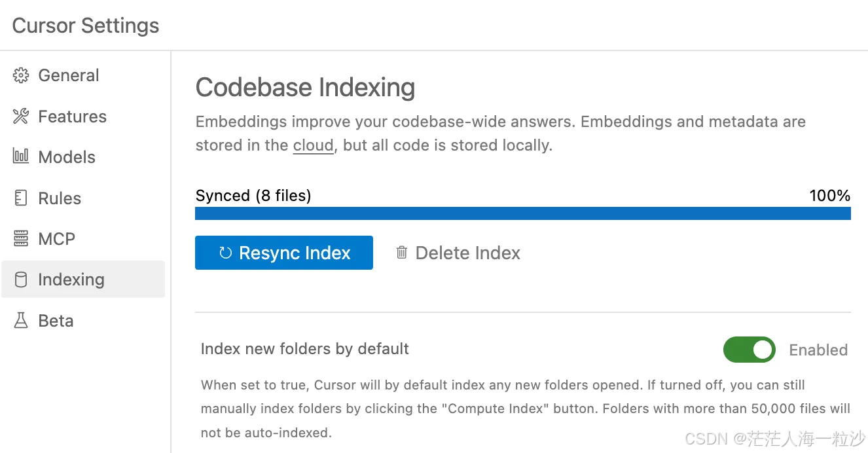
Task: Click the refresh arrow icon in Resync button
Action: 226,253
